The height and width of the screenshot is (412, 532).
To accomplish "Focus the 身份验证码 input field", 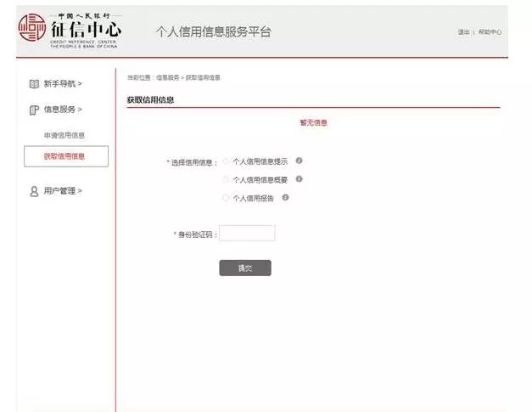I will click(x=248, y=233).
